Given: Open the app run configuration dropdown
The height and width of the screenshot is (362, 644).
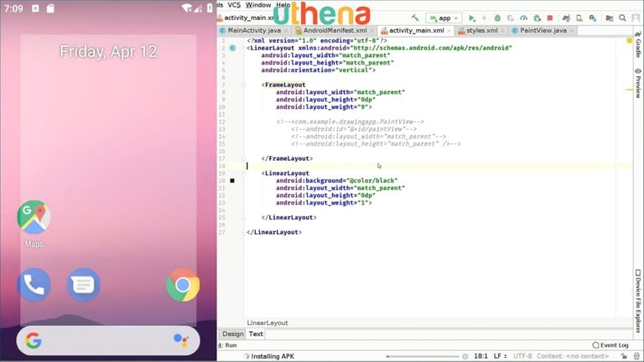Looking at the screenshot, I should click(443, 18).
